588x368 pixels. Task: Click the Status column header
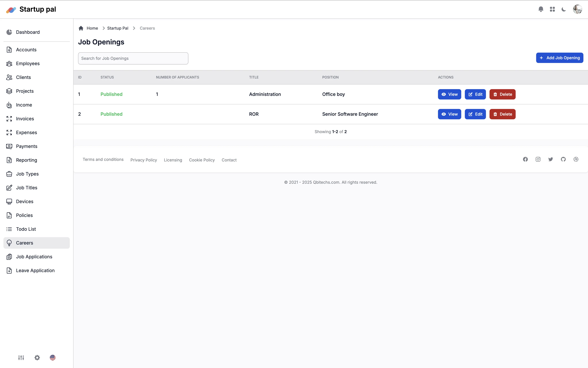[x=107, y=77]
